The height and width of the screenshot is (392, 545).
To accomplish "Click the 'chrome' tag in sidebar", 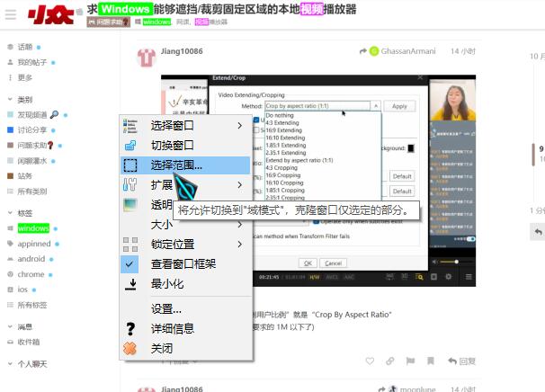I will point(31,274).
